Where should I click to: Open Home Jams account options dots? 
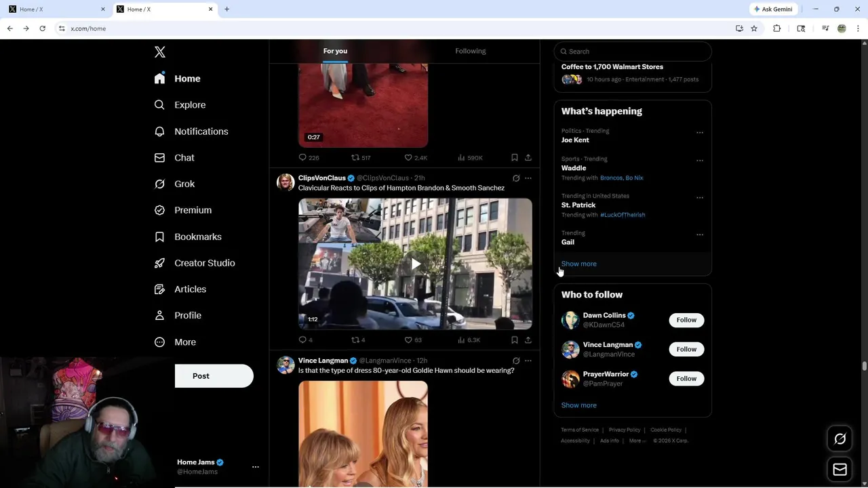[256, 467]
